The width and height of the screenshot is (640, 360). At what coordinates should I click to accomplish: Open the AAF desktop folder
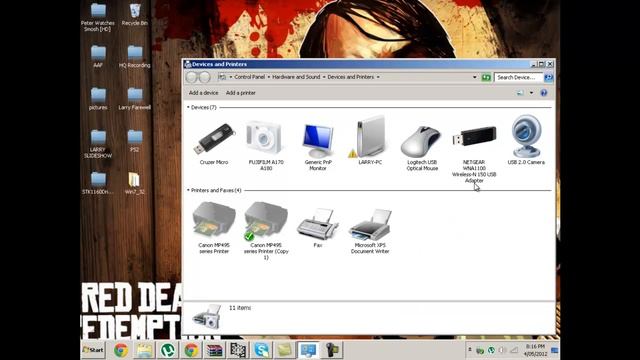tap(98, 57)
